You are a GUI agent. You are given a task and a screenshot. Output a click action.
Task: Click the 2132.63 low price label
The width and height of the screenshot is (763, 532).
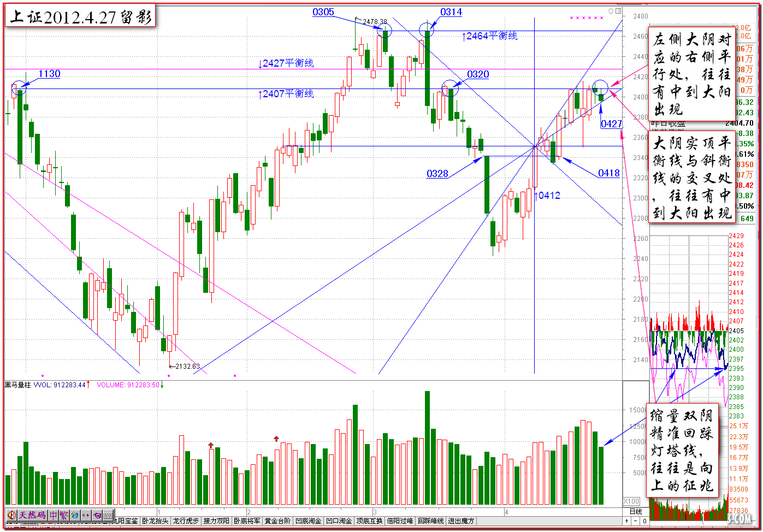[x=187, y=367]
